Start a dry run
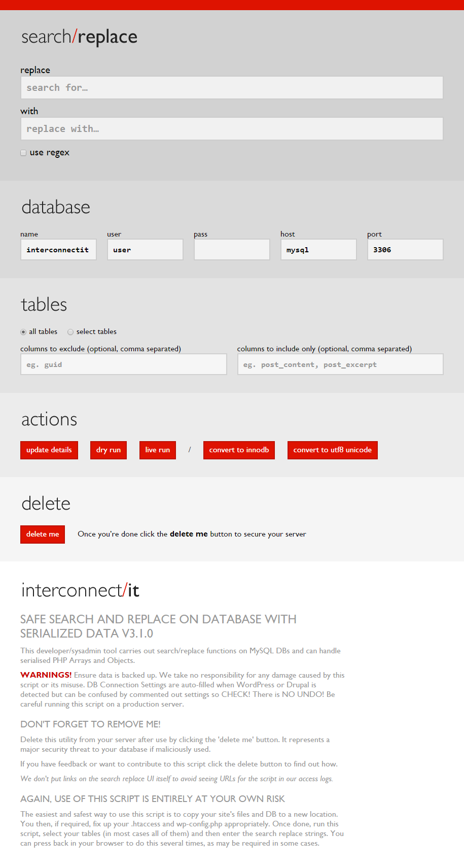The width and height of the screenshot is (464, 868). (109, 450)
